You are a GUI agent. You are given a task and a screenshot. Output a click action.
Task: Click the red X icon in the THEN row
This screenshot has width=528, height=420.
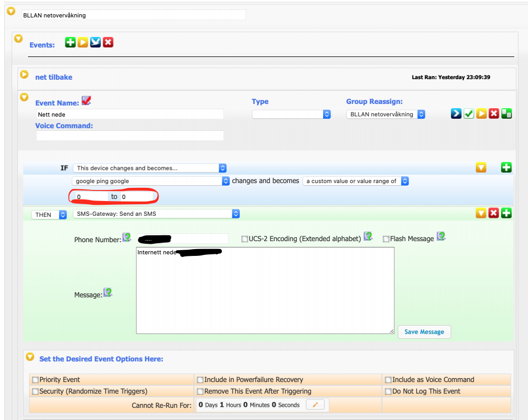coord(494,214)
